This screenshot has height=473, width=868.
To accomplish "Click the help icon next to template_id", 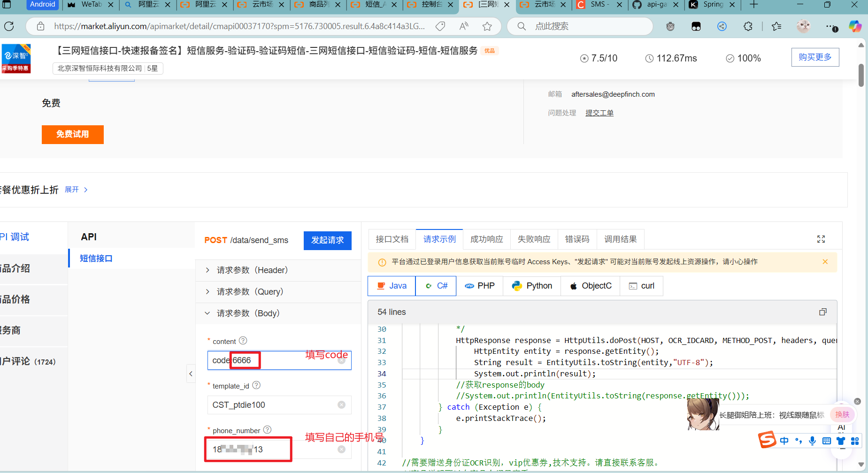I will [256, 385].
